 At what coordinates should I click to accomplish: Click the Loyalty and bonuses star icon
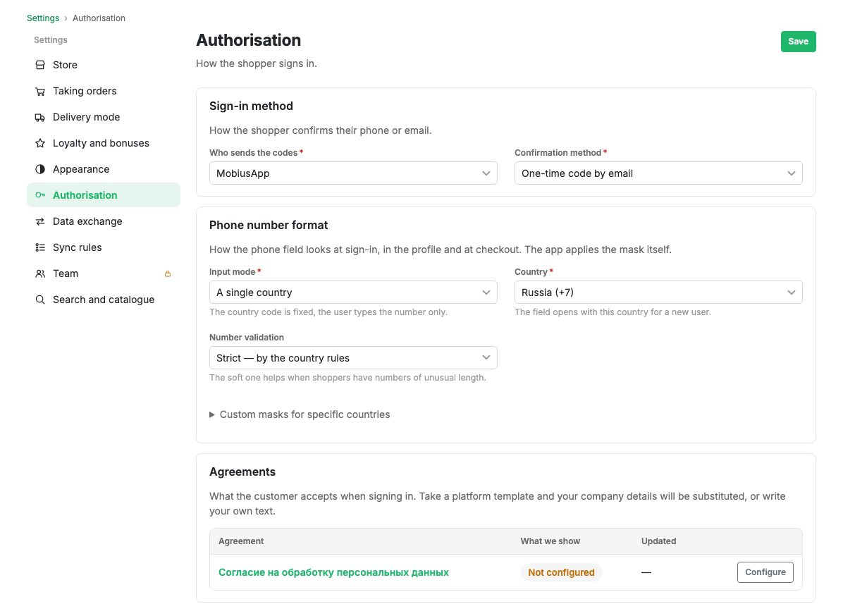[40, 144]
